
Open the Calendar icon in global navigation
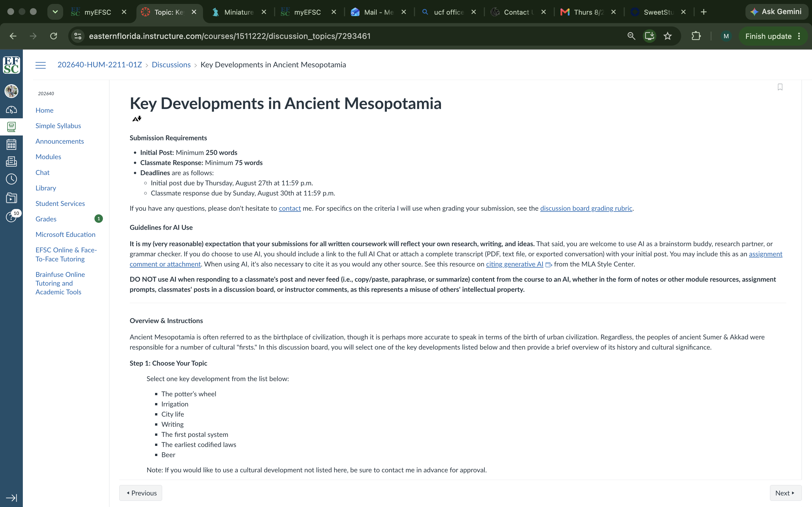[x=11, y=144]
